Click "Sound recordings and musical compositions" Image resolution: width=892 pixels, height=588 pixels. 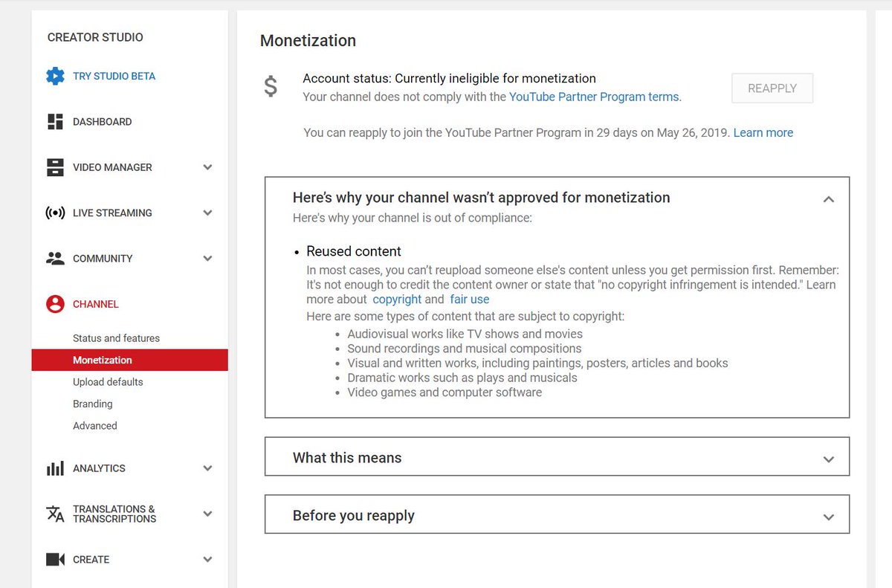(465, 348)
